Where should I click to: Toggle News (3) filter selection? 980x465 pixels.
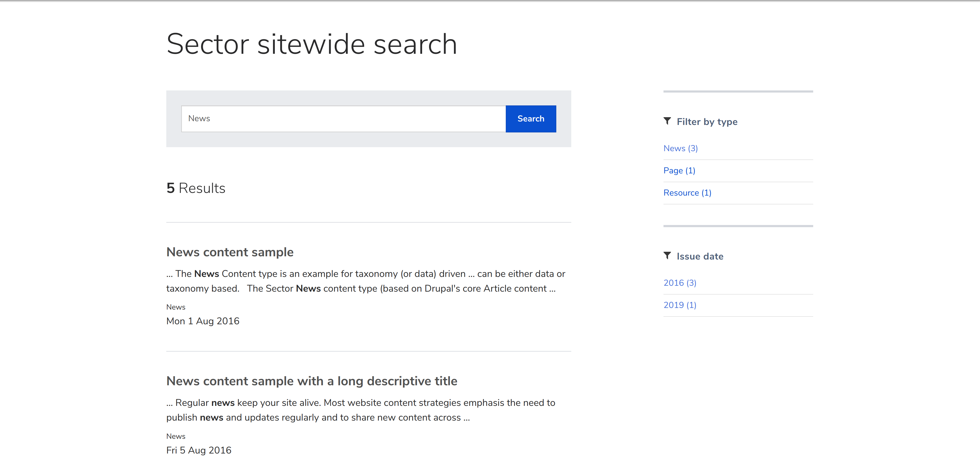681,148
